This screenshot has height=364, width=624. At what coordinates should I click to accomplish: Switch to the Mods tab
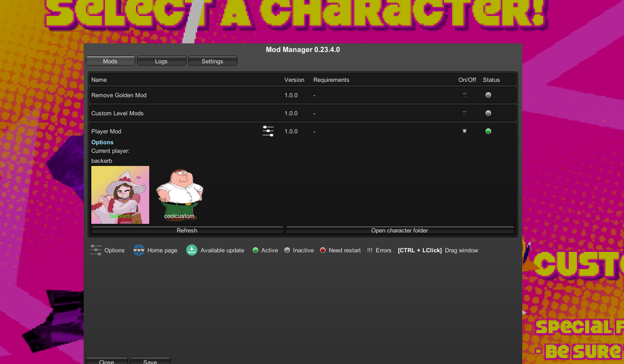click(110, 61)
